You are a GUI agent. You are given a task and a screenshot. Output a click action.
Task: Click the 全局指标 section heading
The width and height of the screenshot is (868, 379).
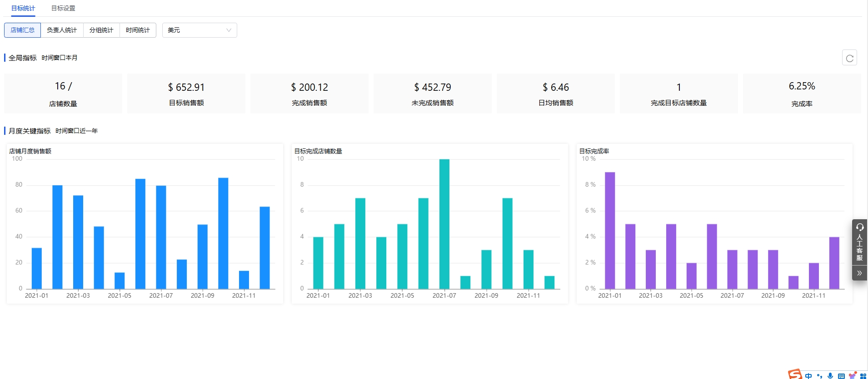pyautogui.click(x=23, y=58)
